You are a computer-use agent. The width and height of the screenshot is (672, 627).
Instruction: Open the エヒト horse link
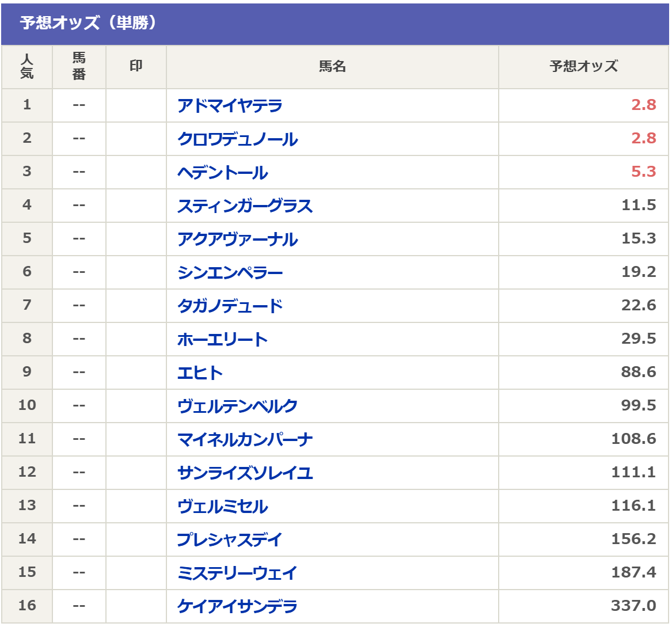[200, 373]
